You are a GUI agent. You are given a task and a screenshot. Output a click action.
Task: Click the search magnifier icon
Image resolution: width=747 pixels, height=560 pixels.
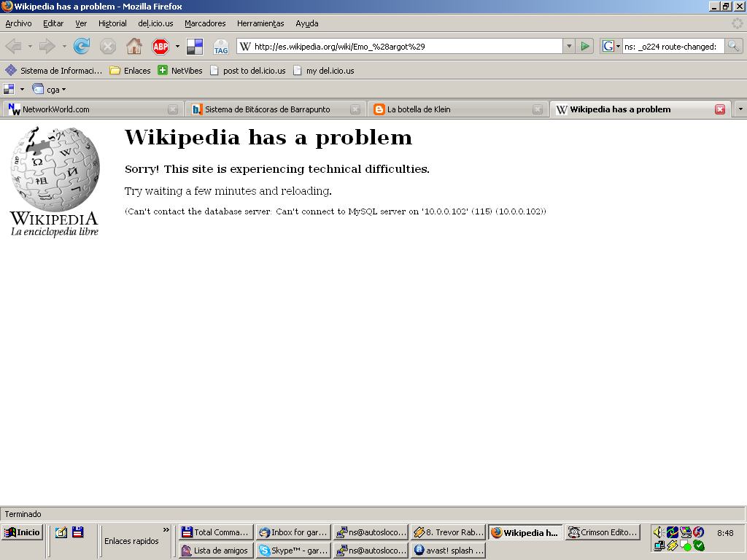[733, 46]
